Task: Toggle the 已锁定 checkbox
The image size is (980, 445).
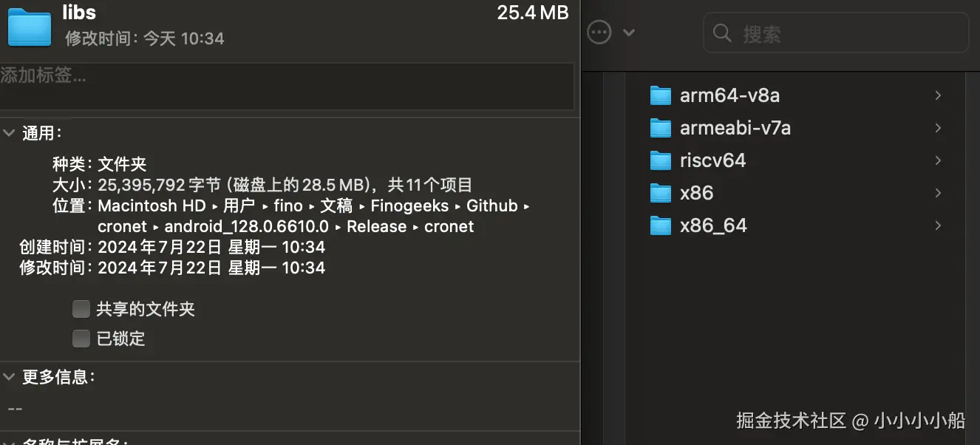Action: coord(81,339)
